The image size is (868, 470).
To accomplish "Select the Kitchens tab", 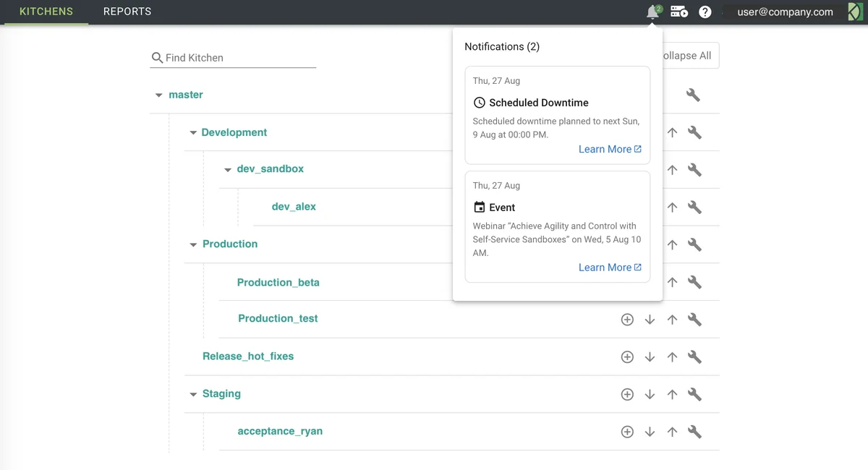I will tap(46, 12).
